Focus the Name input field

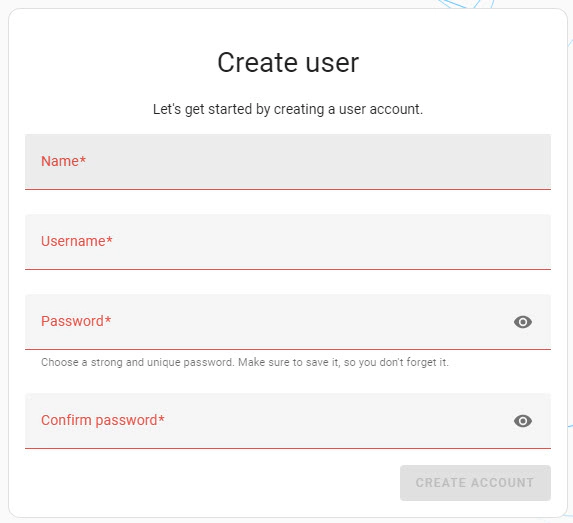288,162
